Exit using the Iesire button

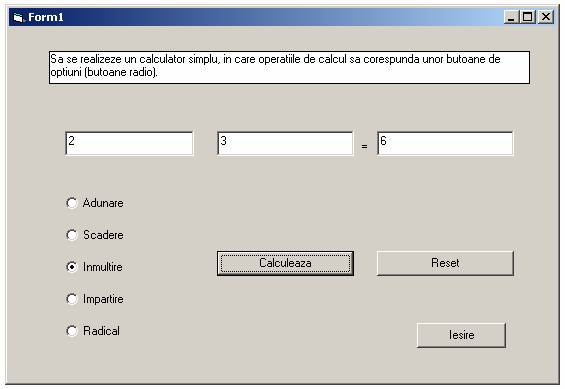point(461,335)
